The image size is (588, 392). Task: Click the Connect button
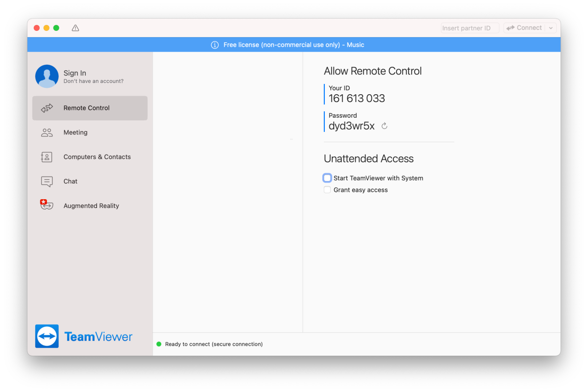pos(524,28)
